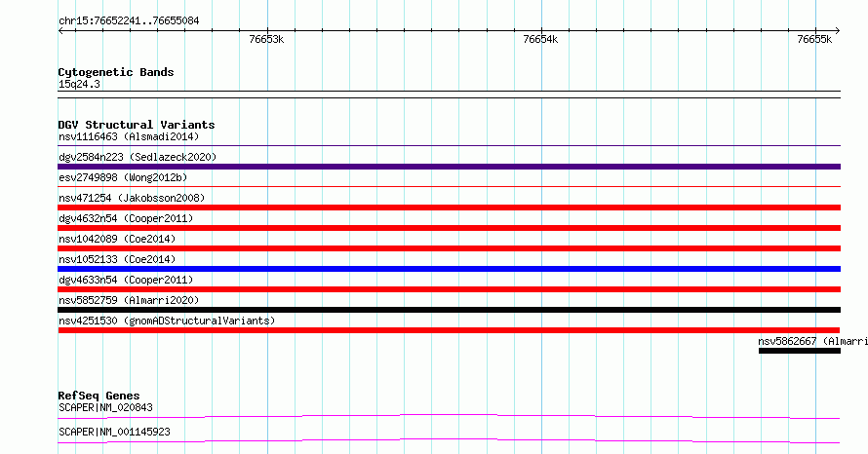Click the DGV Structural Variants track title
The height and width of the screenshot is (454, 868).
pyautogui.click(x=137, y=125)
